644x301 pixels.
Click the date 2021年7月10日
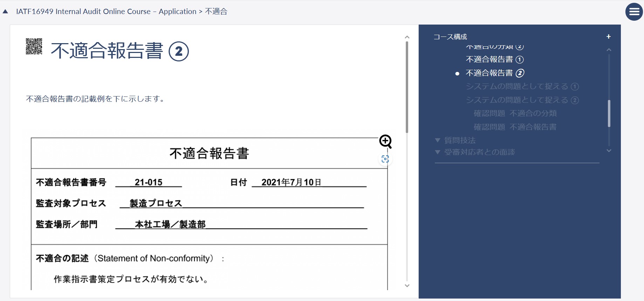[291, 182]
